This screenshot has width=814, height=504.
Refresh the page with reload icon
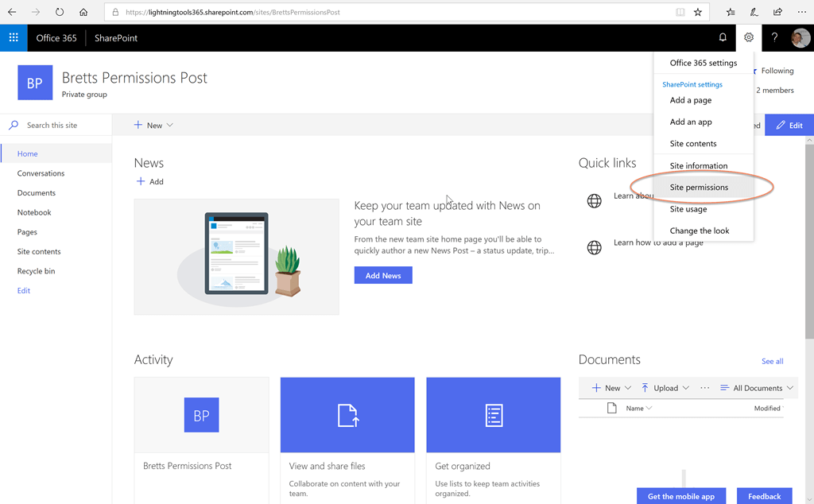point(60,12)
